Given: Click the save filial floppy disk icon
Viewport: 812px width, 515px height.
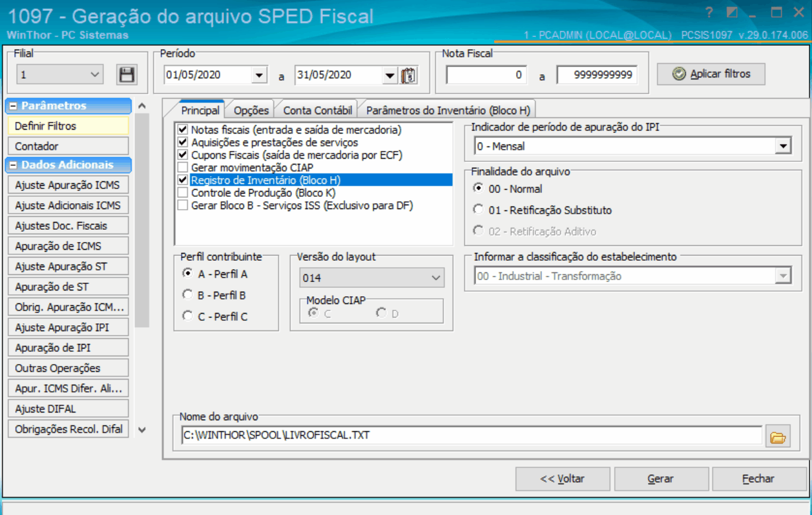Looking at the screenshot, I should coord(127,74).
